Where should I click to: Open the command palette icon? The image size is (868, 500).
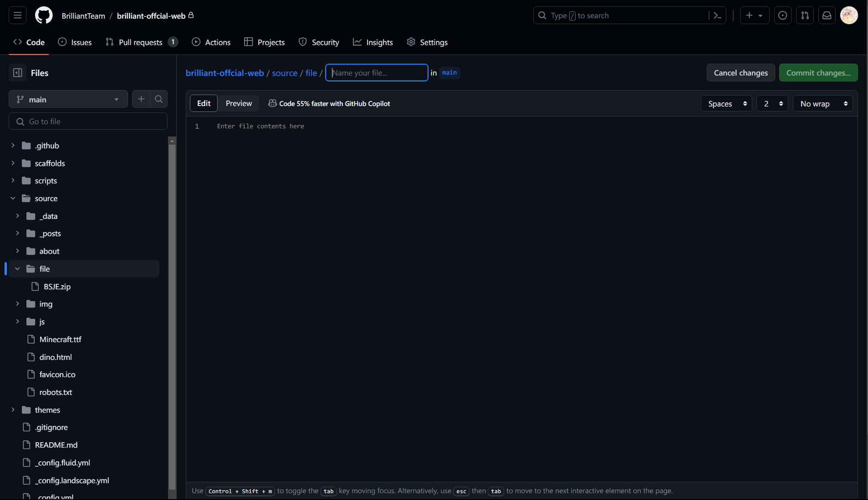pyautogui.click(x=717, y=15)
